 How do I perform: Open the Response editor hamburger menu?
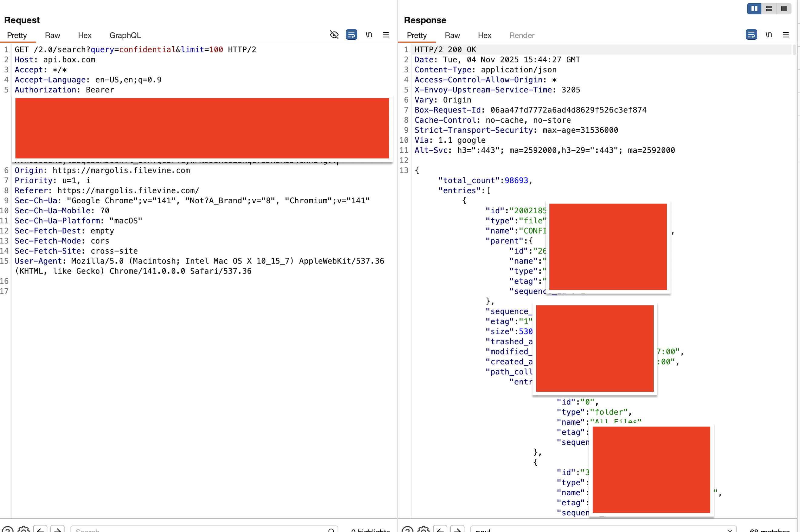point(786,35)
